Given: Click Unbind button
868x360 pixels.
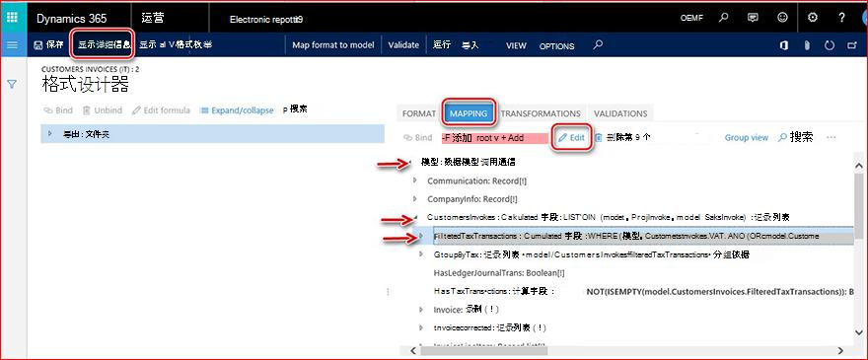Looking at the screenshot, I should click(x=103, y=110).
